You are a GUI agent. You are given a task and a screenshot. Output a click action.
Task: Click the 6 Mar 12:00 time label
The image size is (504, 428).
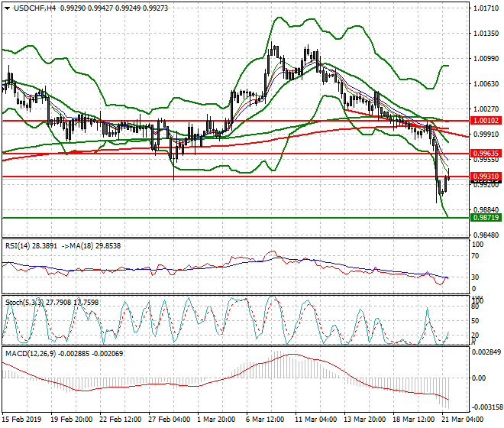tap(265, 420)
